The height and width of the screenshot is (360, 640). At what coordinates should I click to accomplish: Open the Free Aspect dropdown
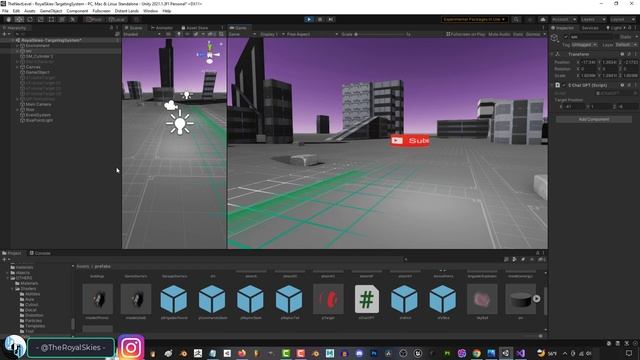(x=311, y=34)
